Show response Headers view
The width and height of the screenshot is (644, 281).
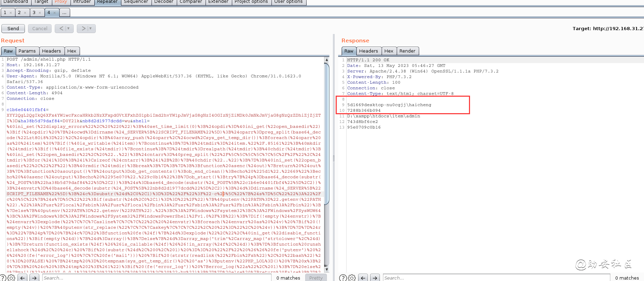click(x=368, y=51)
